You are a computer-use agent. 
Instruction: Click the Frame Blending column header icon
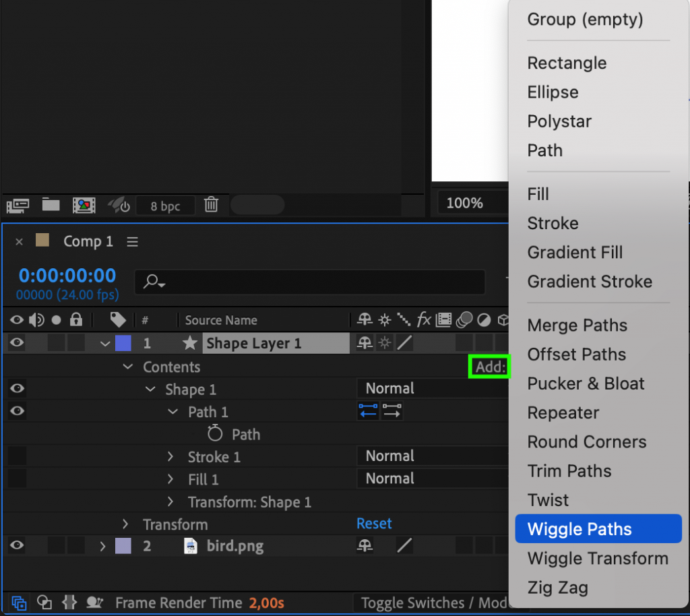(443, 319)
